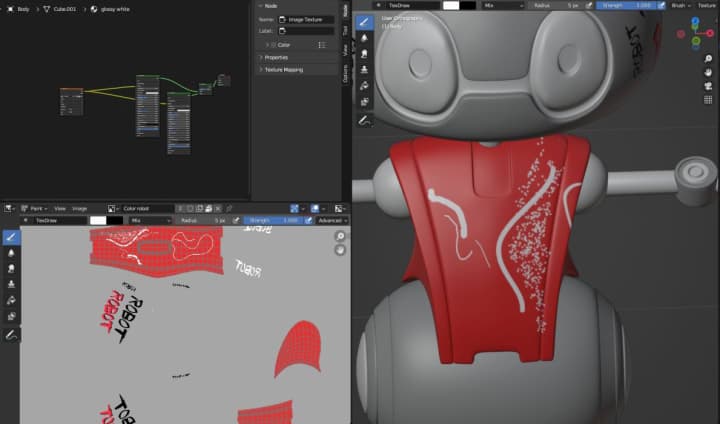Activate the Mask tool in 3D viewport
Image resolution: width=720 pixels, height=424 pixels.
tap(365, 101)
